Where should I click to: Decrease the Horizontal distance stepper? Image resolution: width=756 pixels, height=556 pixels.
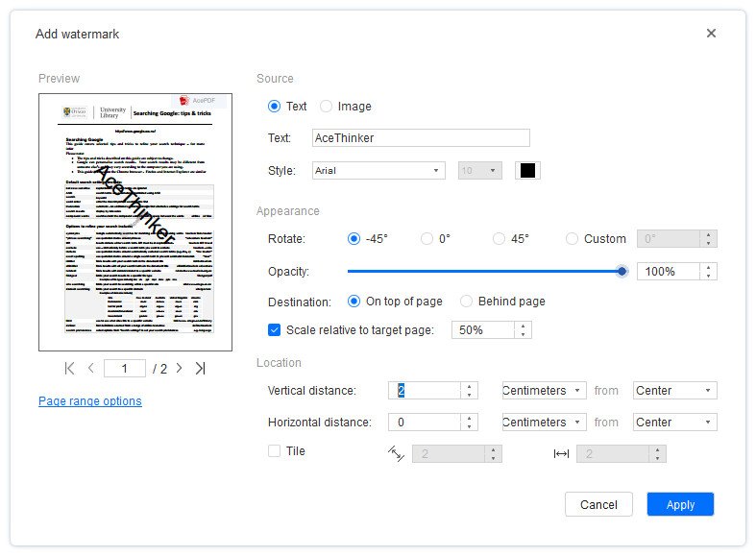pyautogui.click(x=469, y=426)
